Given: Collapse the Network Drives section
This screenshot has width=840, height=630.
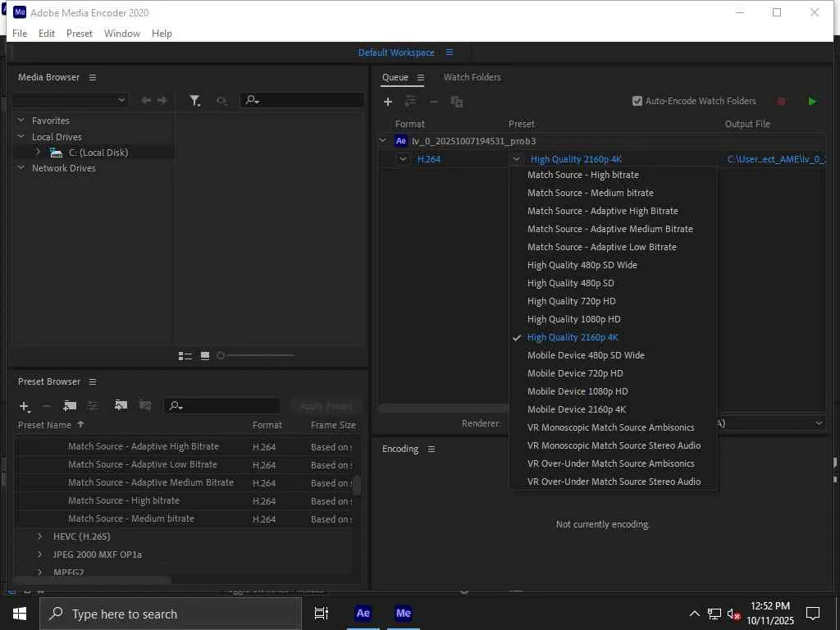Looking at the screenshot, I should (x=21, y=168).
